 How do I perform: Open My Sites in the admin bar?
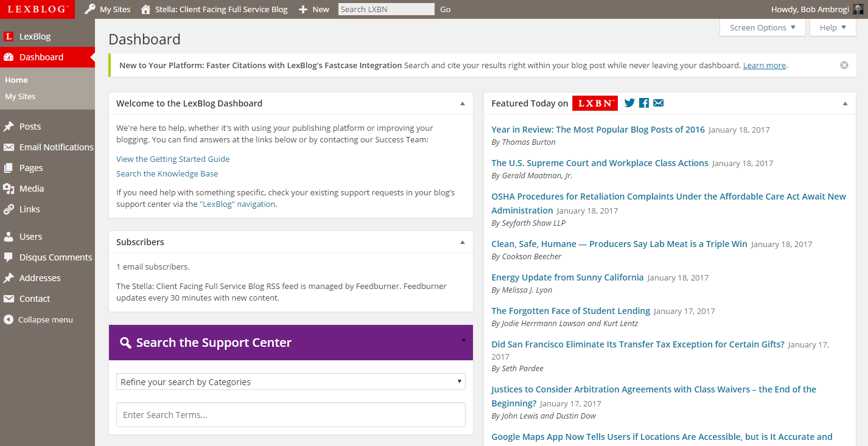[x=108, y=9]
